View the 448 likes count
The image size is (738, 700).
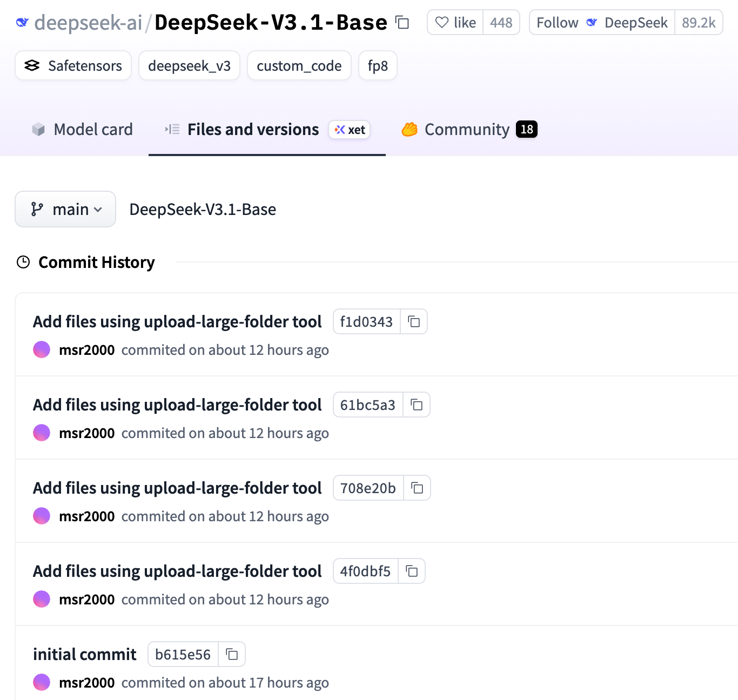tap(501, 23)
